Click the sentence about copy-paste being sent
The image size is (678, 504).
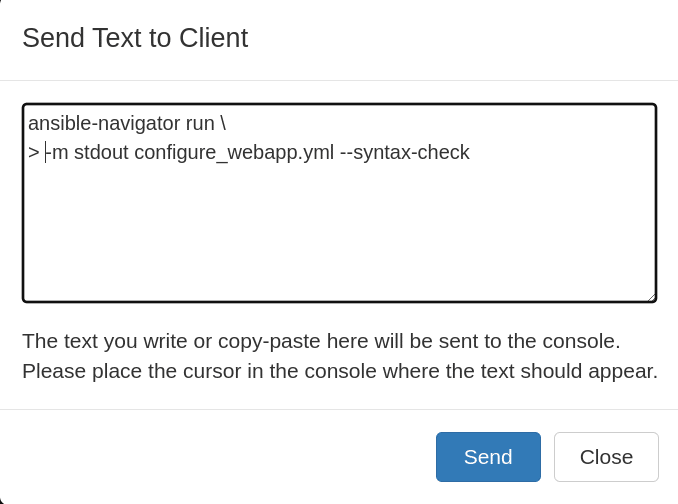pyautogui.click(x=321, y=341)
